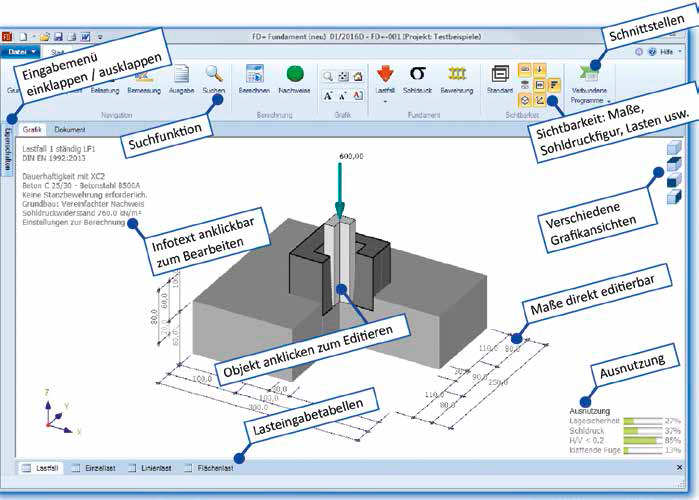Click the Sohldruck utilization bar
The height and width of the screenshot is (500, 699).
(642, 430)
